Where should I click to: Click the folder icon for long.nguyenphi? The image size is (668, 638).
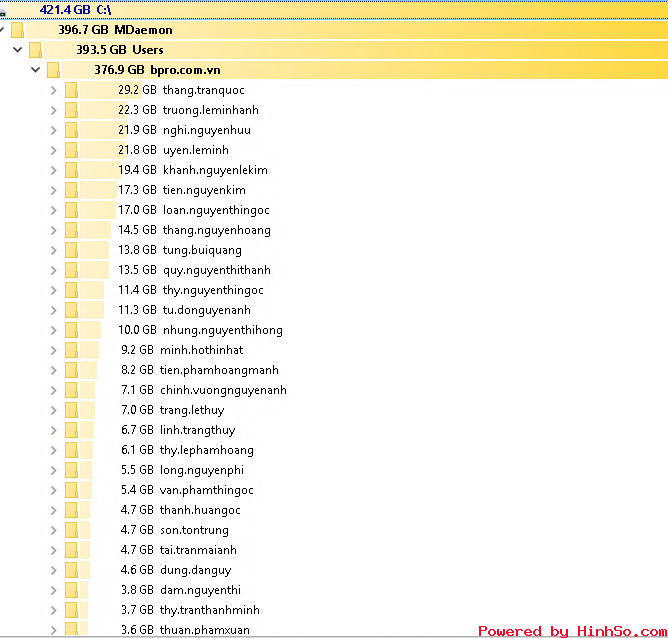(x=71, y=471)
